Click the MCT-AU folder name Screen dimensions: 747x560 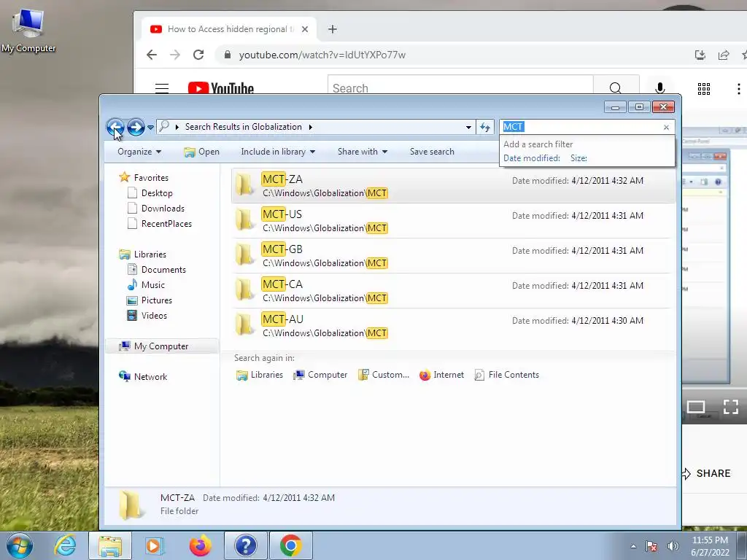tap(282, 319)
